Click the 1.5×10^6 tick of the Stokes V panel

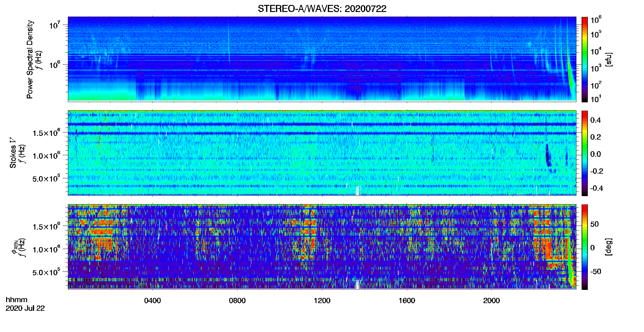point(46,132)
